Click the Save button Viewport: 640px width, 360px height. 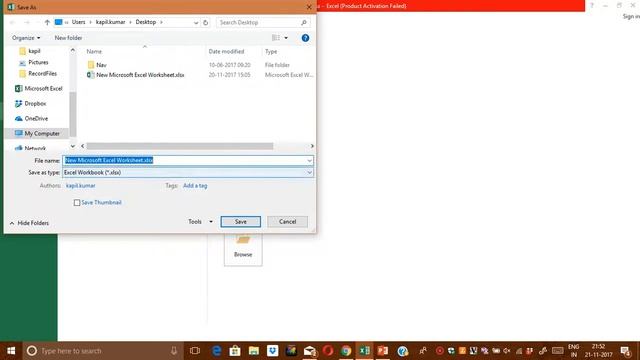point(240,222)
